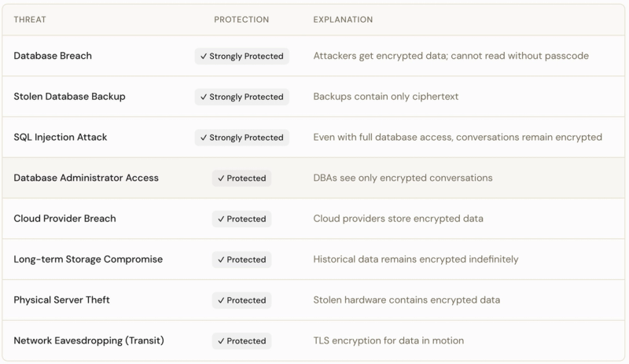This screenshot has height=364, width=629.
Task: Select the Cloud Provider Breach row title
Action: pos(64,219)
